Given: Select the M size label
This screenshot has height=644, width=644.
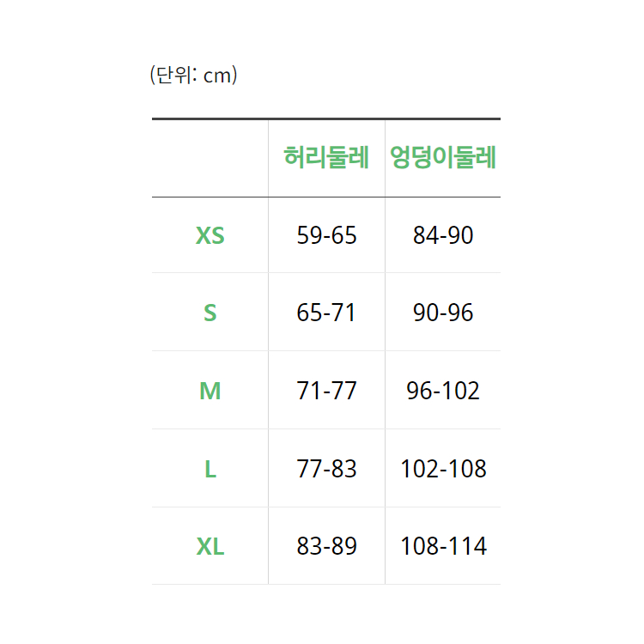Looking at the screenshot, I should pyautogui.click(x=210, y=392).
